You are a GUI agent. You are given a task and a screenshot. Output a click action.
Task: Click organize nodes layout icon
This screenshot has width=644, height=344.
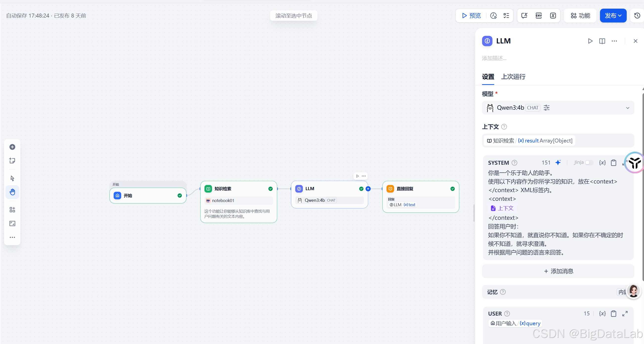pyautogui.click(x=12, y=210)
